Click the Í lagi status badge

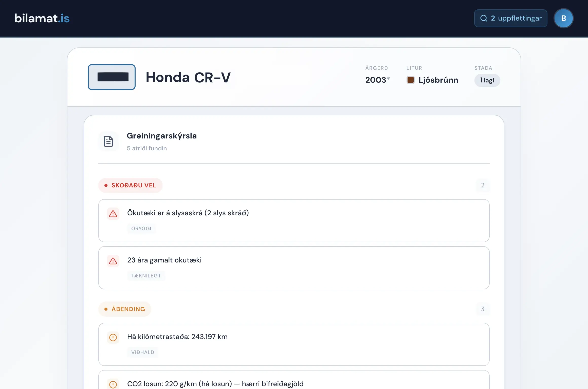click(x=487, y=80)
